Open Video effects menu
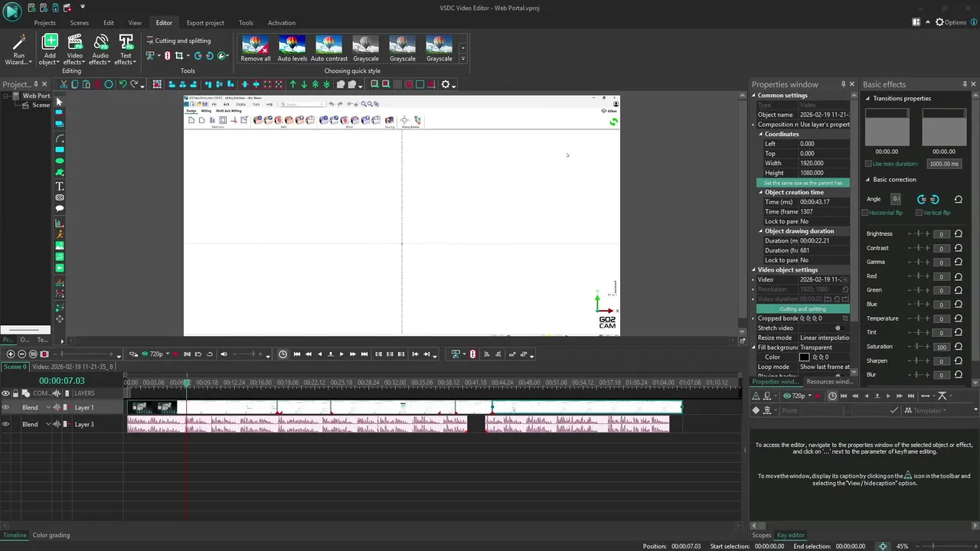980x551 pixels. coord(75,49)
